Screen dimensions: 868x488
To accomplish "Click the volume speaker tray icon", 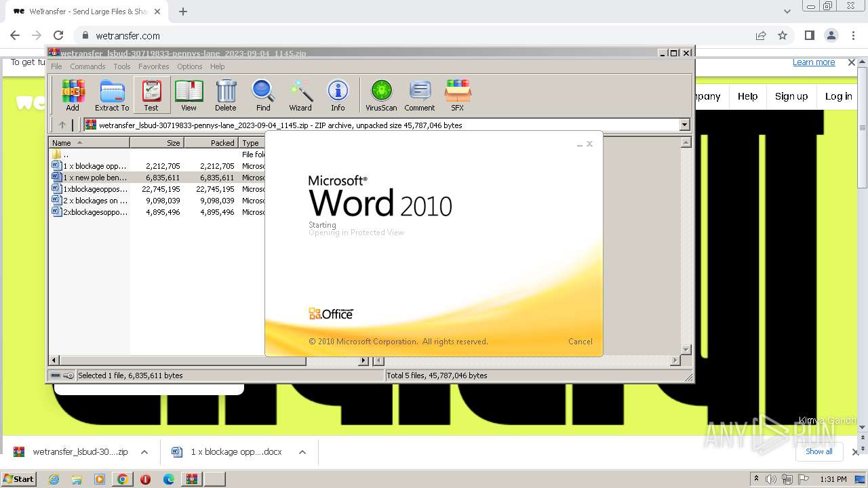I will [x=772, y=479].
